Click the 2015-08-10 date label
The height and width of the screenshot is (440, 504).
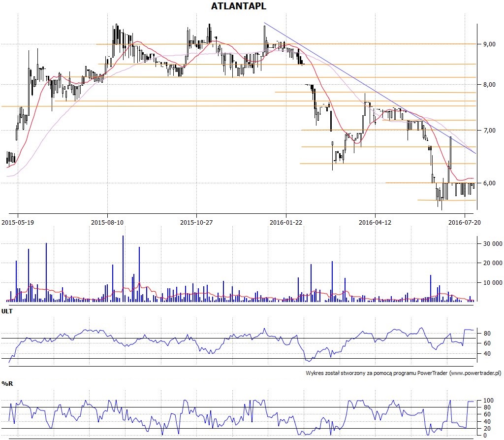coord(107,222)
